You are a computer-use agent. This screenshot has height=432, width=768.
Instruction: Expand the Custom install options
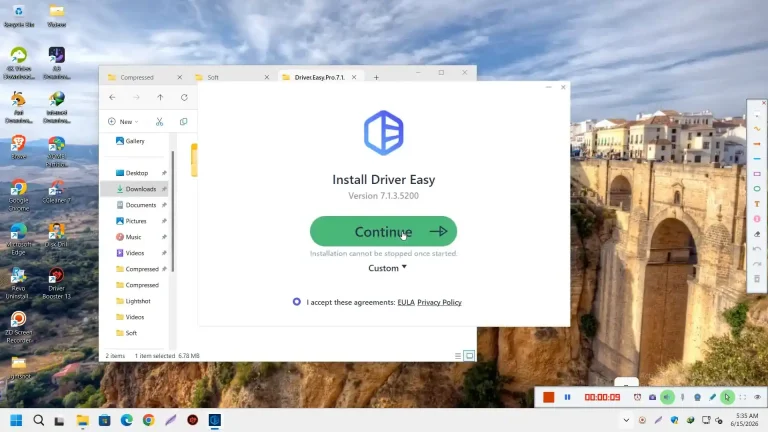pyautogui.click(x=387, y=268)
